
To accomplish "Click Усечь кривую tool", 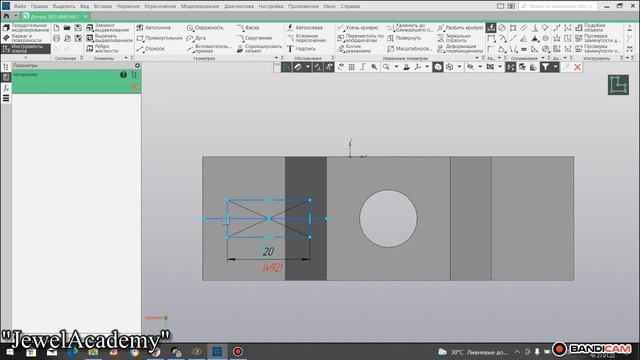I will [x=358, y=28].
